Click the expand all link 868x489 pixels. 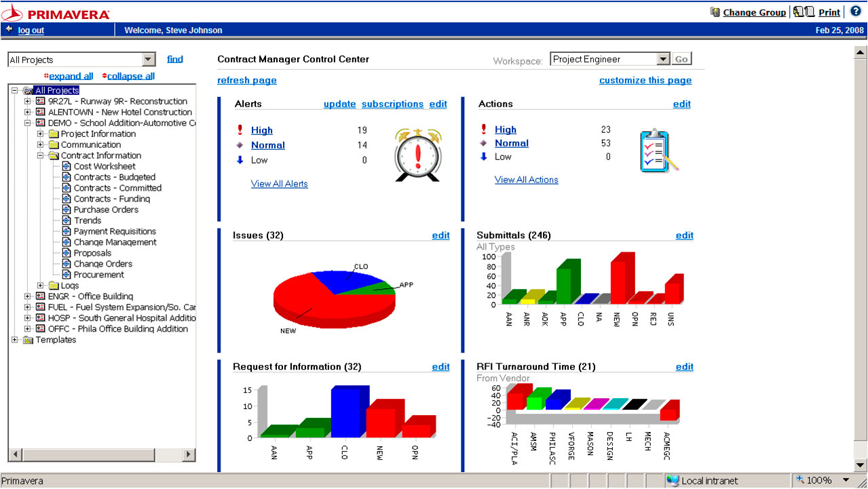pos(71,76)
